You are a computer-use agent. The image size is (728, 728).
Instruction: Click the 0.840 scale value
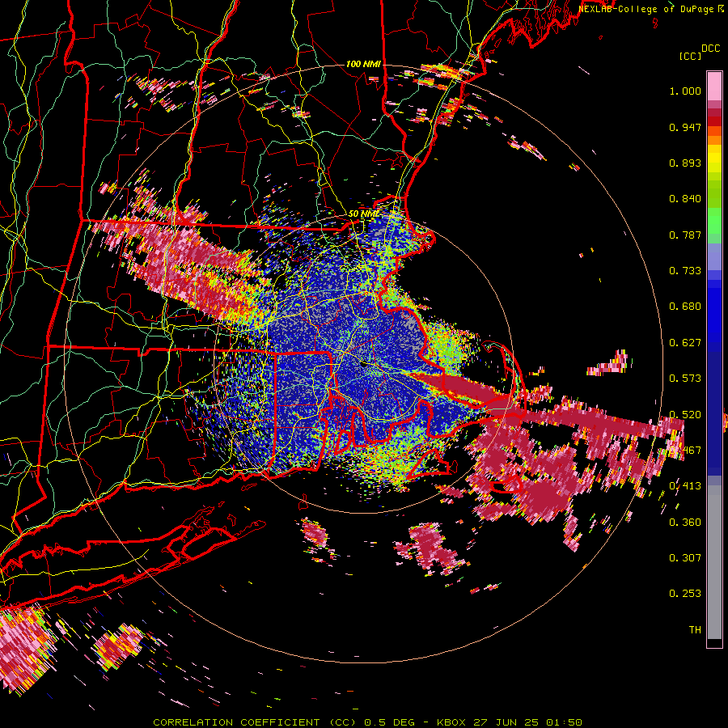(x=685, y=199)
